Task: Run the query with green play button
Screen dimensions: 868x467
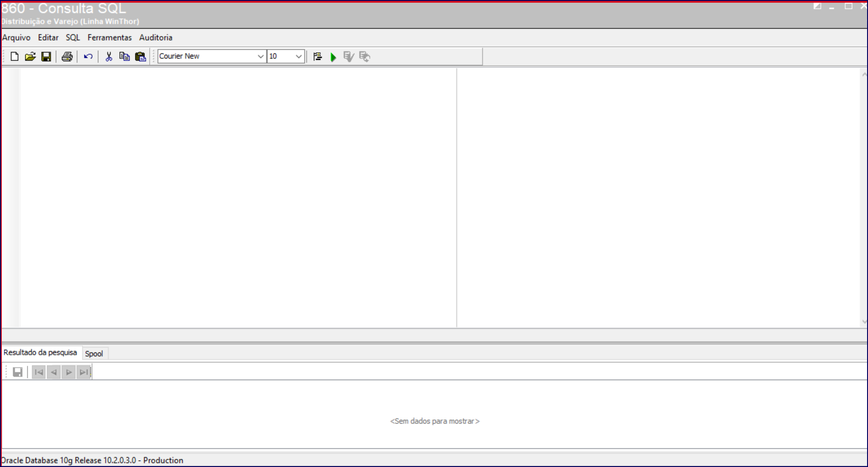Action: tap(333, 57)
